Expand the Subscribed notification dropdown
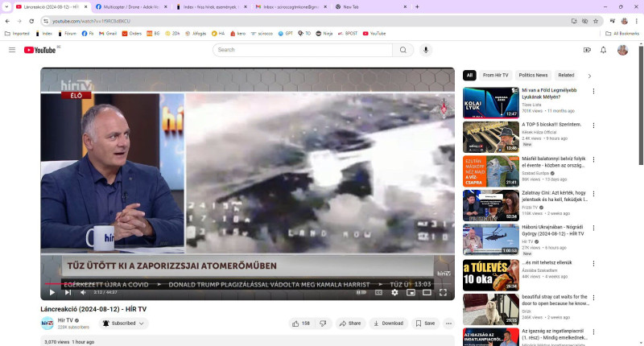644x346 pixels. (x=123, y=323)
